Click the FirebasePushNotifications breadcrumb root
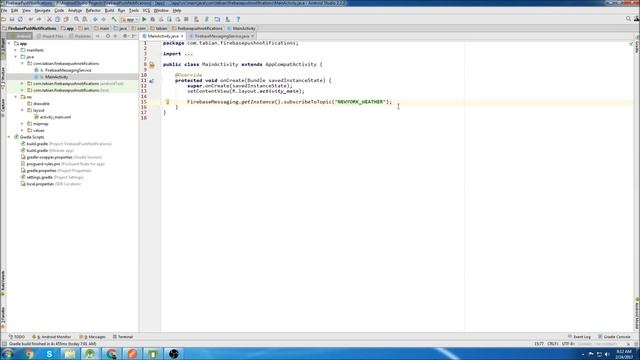The height and width of the screenshot is (360, 640). [32, 28]
